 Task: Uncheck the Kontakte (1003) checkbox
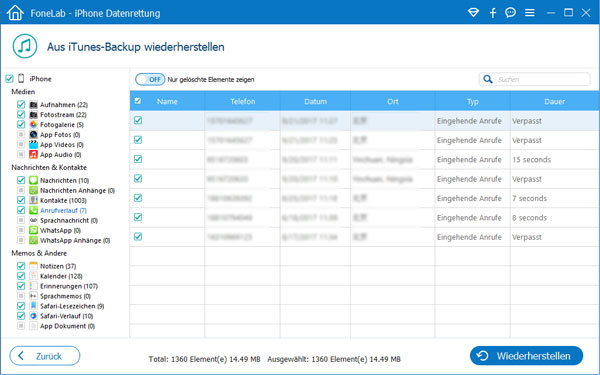[x=21, y=200]
